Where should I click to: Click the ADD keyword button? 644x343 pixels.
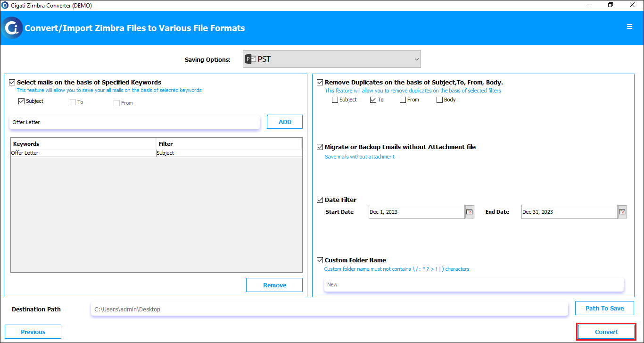click(285, 122)
